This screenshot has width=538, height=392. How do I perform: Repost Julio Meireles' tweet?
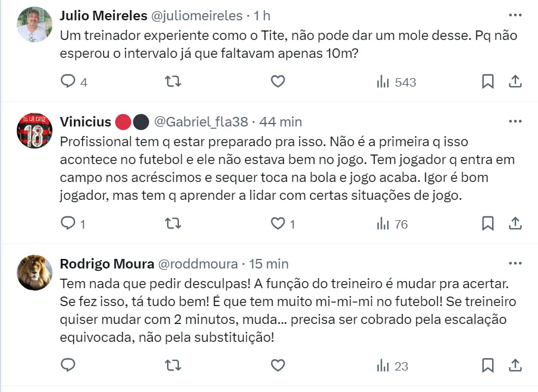point(172,82)
